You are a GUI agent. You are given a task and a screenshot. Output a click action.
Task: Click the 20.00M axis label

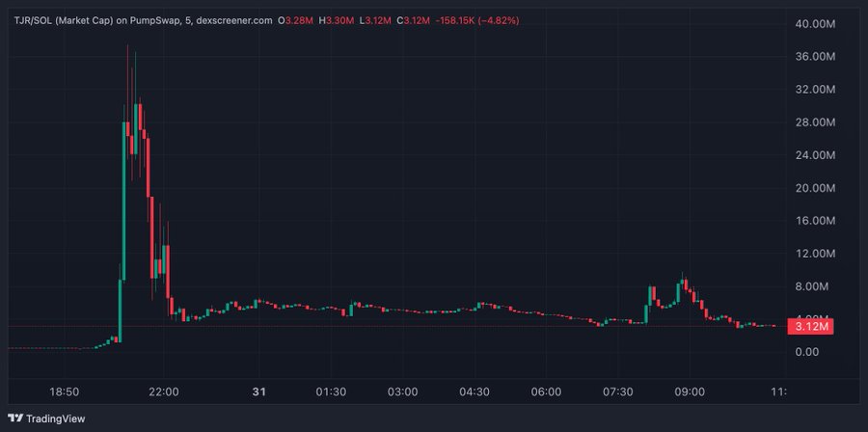point(814,188)
